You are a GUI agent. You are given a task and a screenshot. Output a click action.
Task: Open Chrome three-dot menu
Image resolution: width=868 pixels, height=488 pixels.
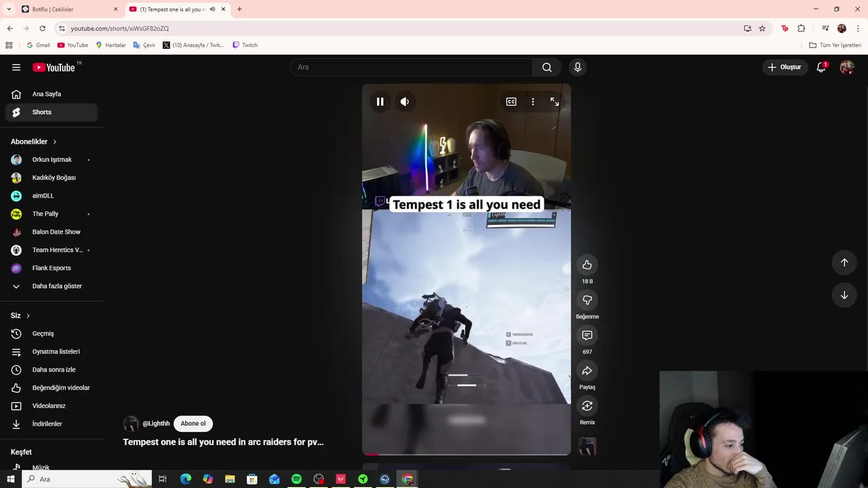[858, 28]
